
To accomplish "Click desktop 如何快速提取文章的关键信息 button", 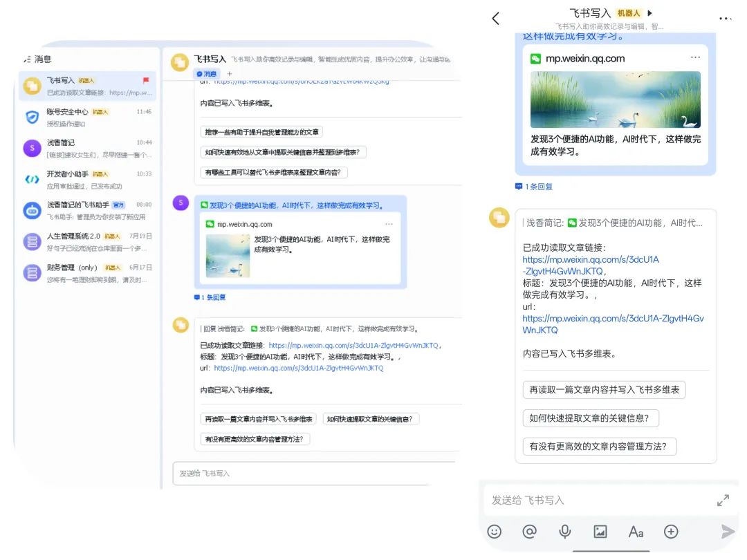I will [x=371, y=419].
